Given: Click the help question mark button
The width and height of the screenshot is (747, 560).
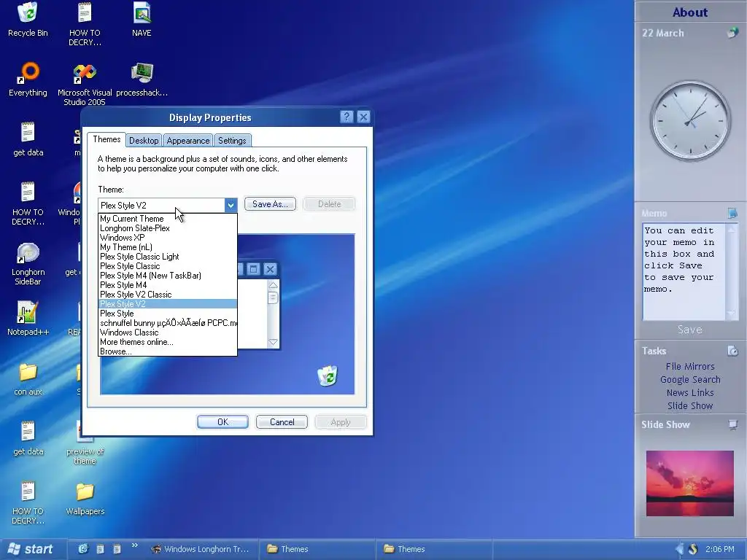Looking at the screenshot, I should 347,117.
